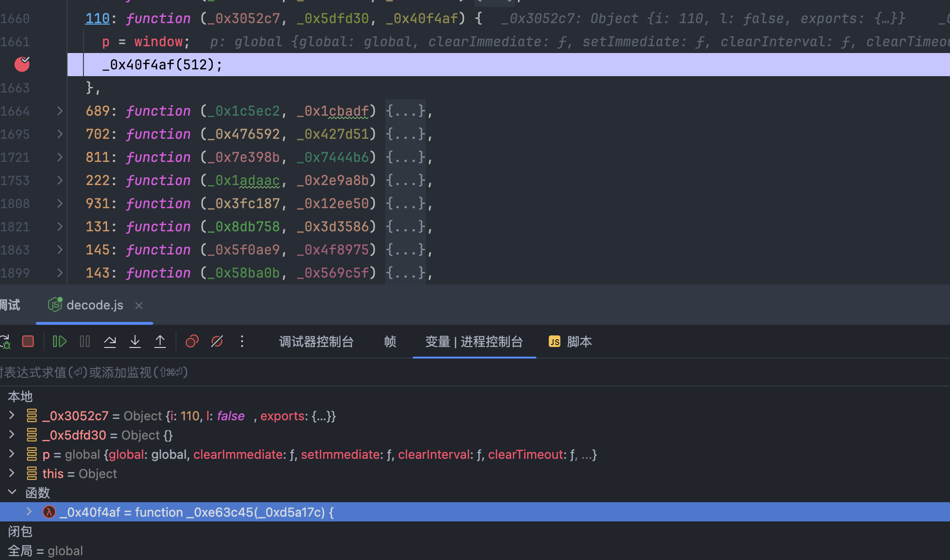Follow the 110 link in code

pos(97,18)
